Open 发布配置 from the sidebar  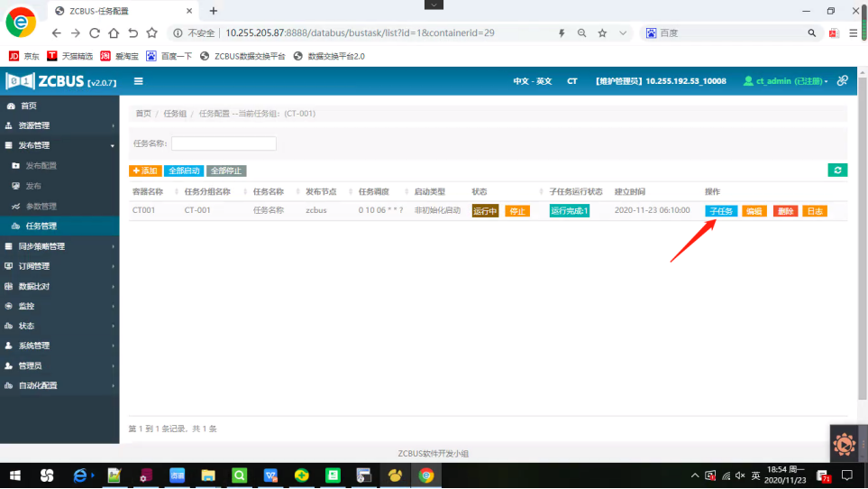click(41, 166)
